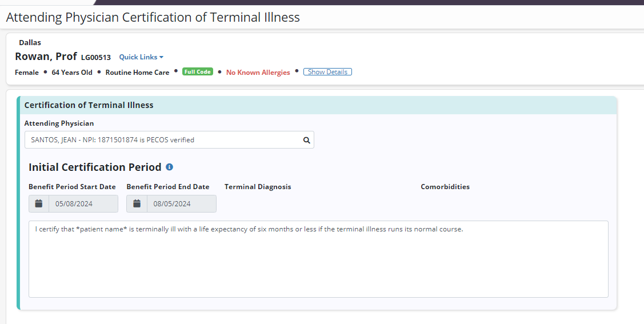Click the Dallas location label
644x324 pixels.
point(30,42)
